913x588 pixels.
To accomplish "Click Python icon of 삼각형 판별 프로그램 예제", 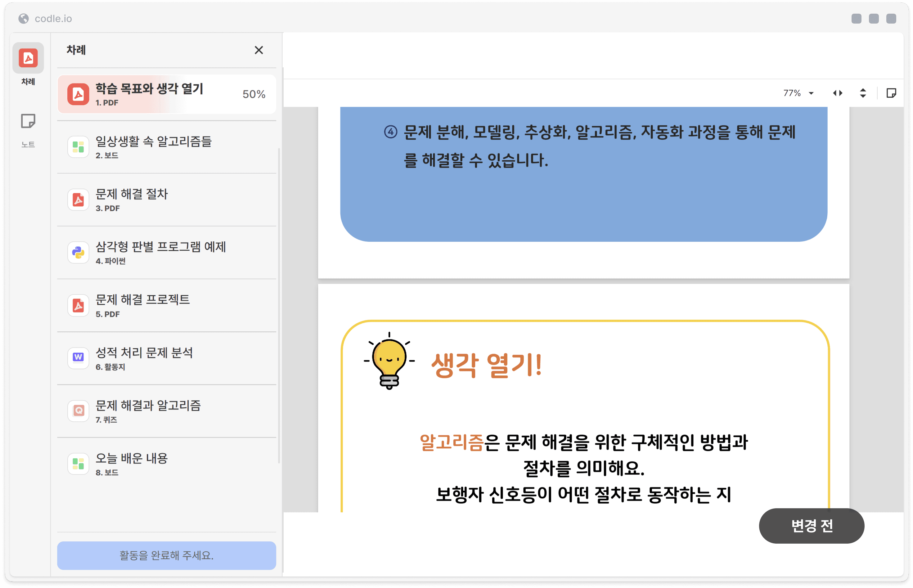I will 78,252.
